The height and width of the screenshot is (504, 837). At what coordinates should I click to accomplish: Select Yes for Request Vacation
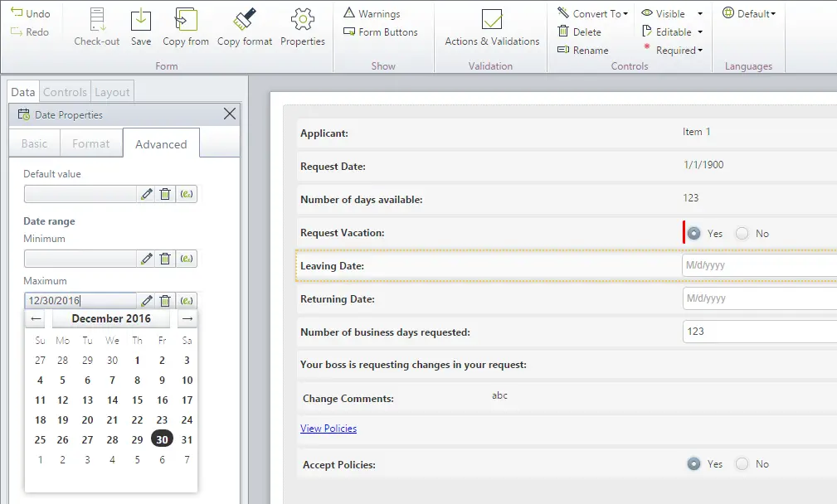coord(694,234)
